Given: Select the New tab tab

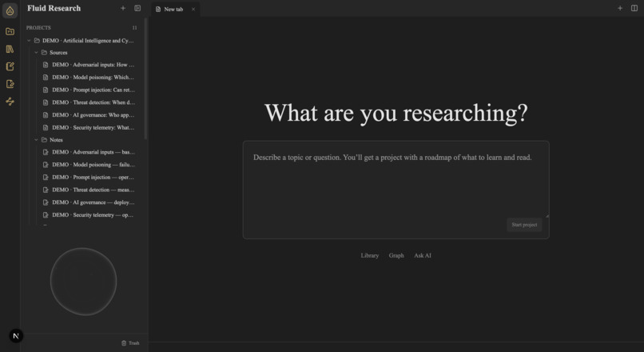Looking at the screenshot, I should pyautogui.click(x=175, y=9).
